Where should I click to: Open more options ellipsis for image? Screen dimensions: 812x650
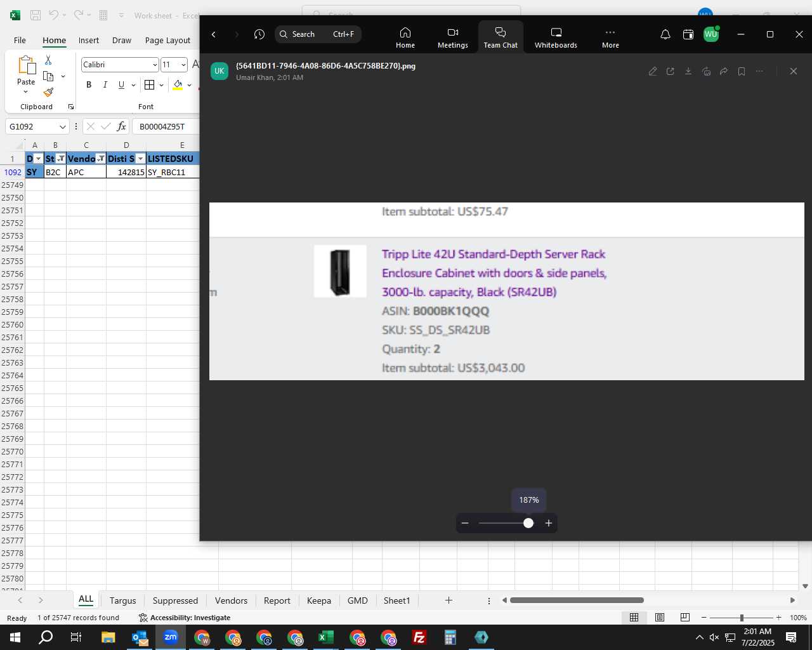pyautogui.click(x=759, y=71)
